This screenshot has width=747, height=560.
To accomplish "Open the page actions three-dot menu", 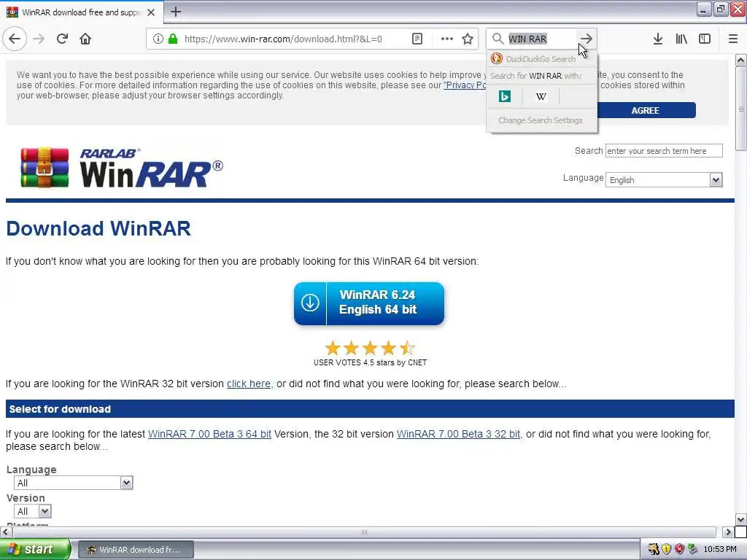I will point(447,39).
